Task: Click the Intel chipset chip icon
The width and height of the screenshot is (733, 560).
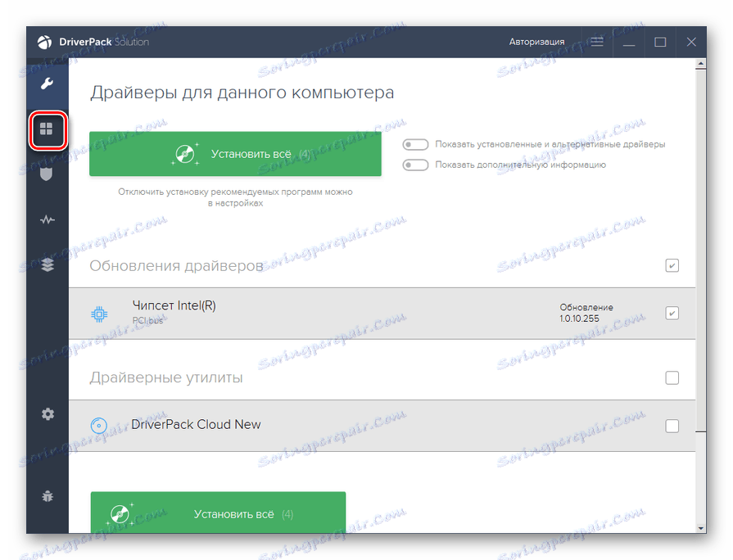Action: click(x=99, y=314)
